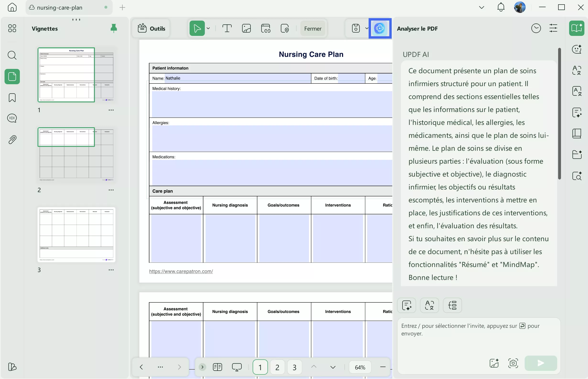Select the thumbnails panel icon
588x379 pixels.
[12, 77]
